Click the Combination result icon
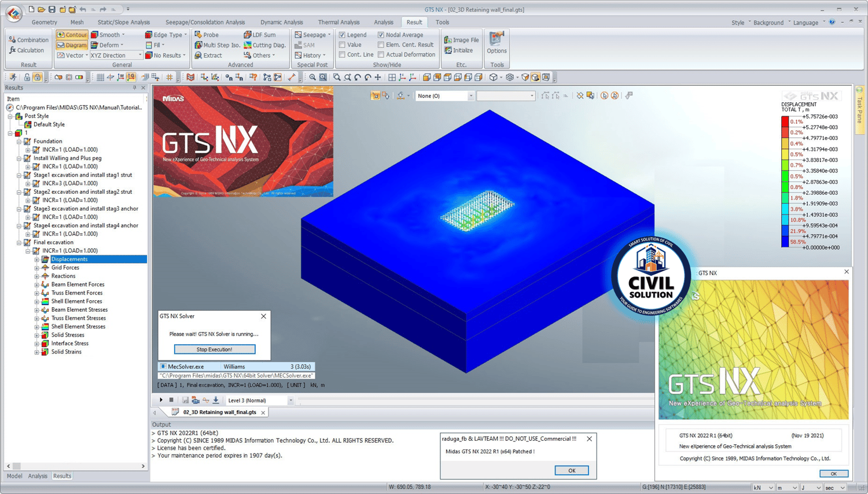 coord(12,40)
